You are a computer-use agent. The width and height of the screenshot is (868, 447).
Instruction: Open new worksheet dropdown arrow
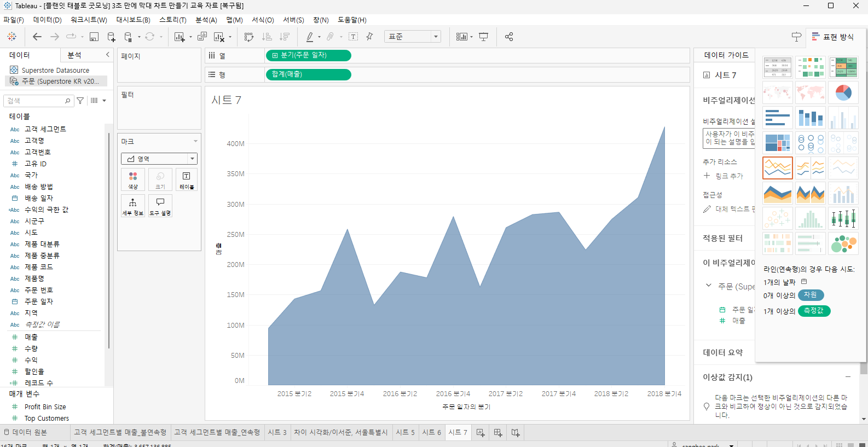(x=190, y=37)
